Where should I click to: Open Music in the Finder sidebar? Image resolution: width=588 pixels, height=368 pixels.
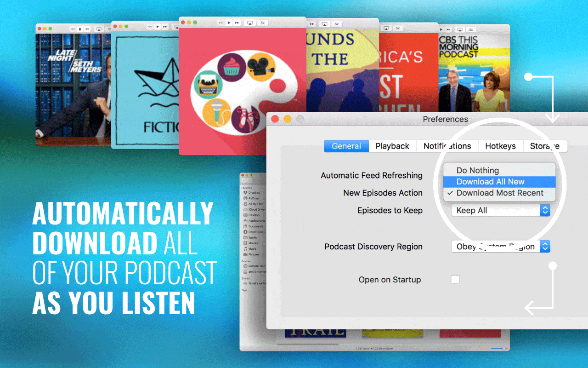pos(249,249)
